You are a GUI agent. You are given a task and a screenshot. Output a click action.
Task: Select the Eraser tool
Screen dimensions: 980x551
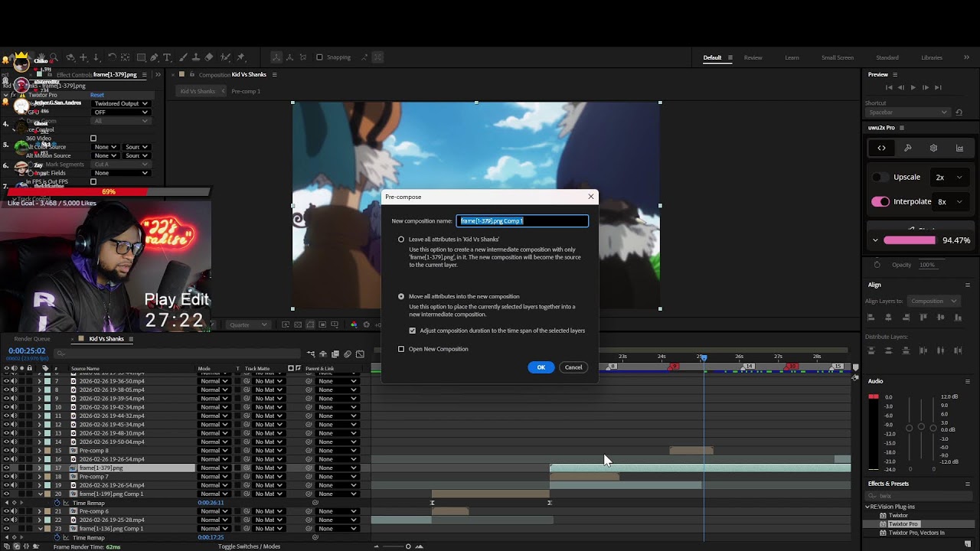(209, 57)
